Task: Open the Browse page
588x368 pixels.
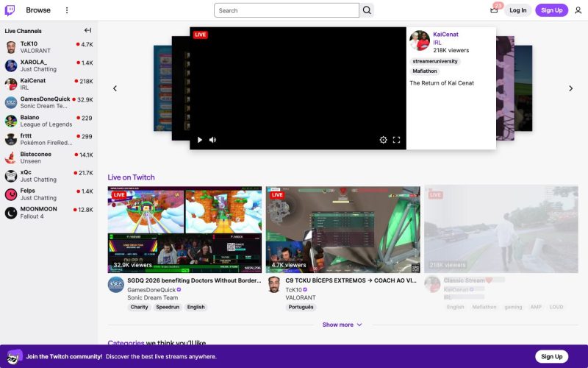Action: [x=38, y=10]
